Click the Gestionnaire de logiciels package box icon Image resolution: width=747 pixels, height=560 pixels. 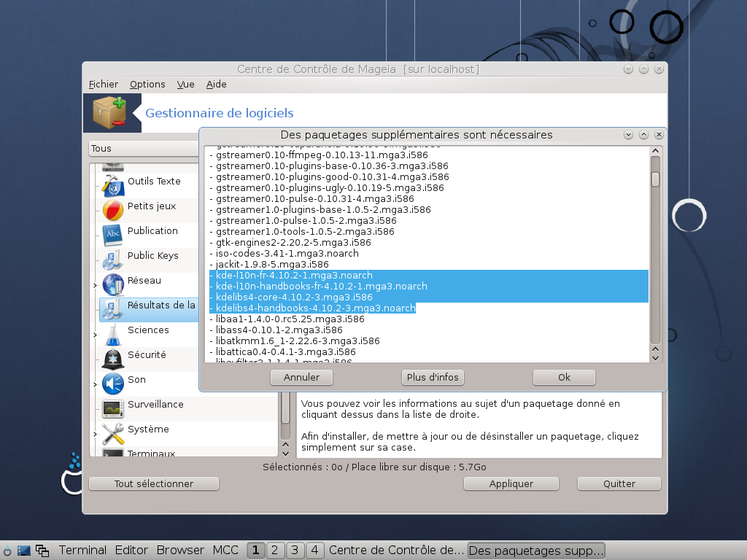pos(109,112)
